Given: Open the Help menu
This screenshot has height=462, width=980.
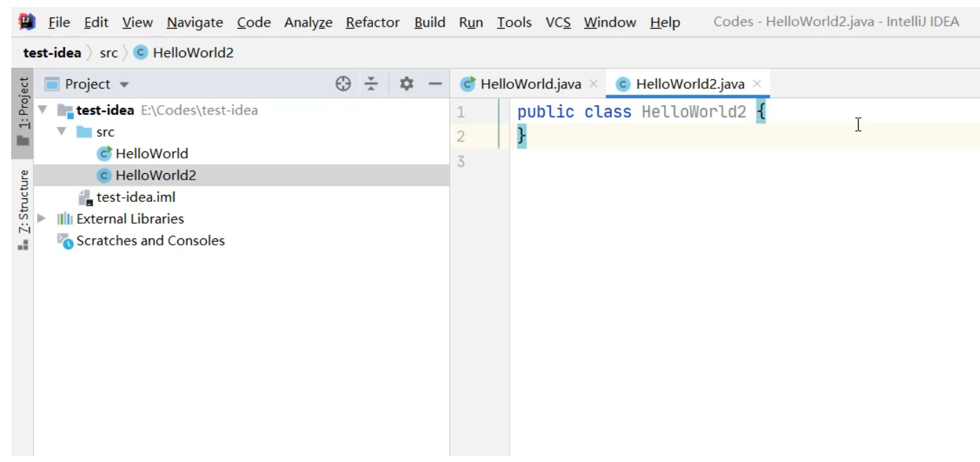Looking at the screenshot, I should click(x=665, y=22).
